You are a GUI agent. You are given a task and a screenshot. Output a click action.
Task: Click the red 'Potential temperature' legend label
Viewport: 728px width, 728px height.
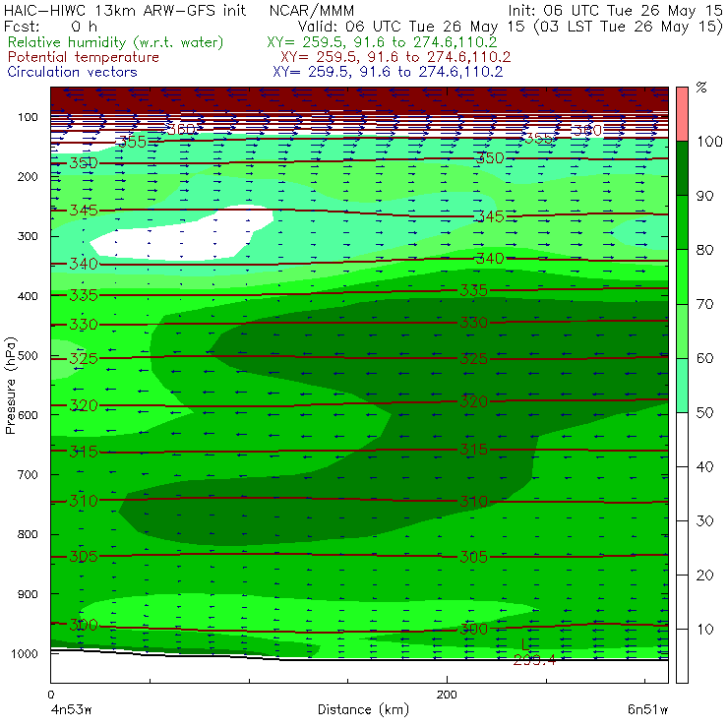pos(83,57)
